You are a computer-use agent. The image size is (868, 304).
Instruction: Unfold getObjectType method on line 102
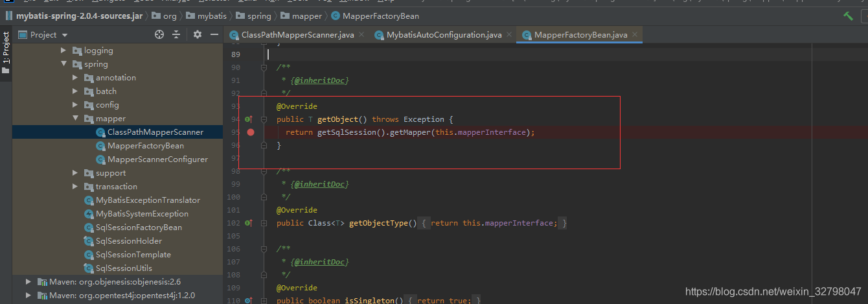tap(264, 223)
